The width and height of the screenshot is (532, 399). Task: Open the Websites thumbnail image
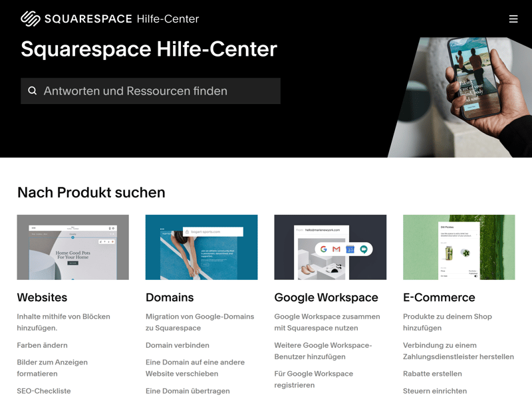[x=73, y=247]
